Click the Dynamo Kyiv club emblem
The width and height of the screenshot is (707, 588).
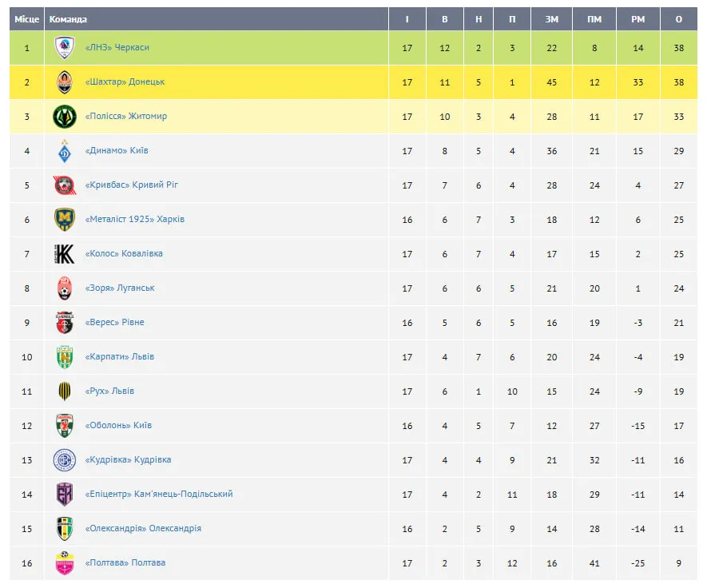64,151
